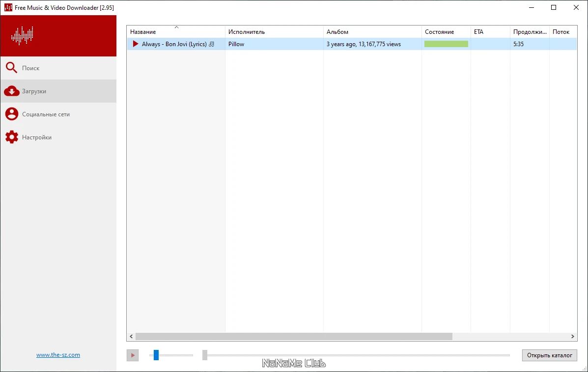Click the Открыть каталог button
The height and width of the screenshot is (372, 588).
coord(549,355)
